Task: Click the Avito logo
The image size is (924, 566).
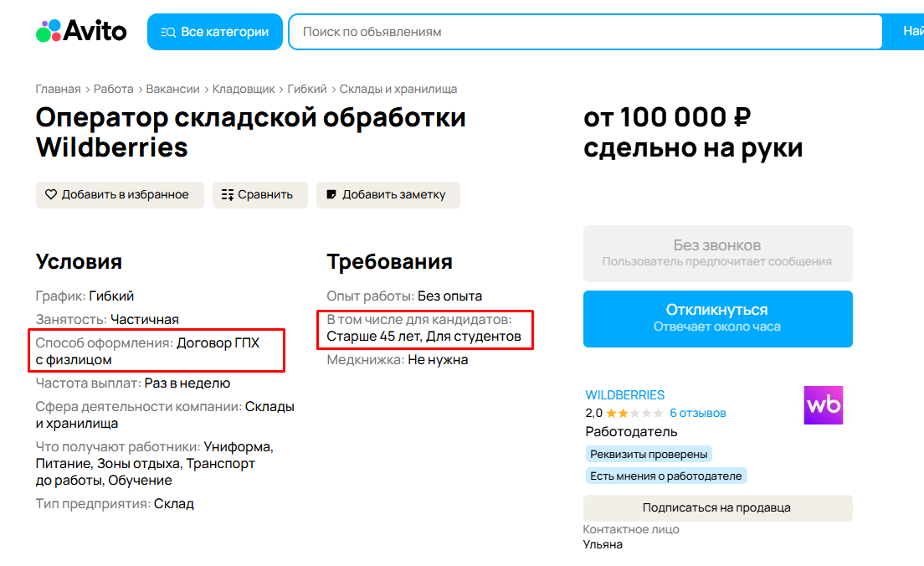Action: [81, 32]
